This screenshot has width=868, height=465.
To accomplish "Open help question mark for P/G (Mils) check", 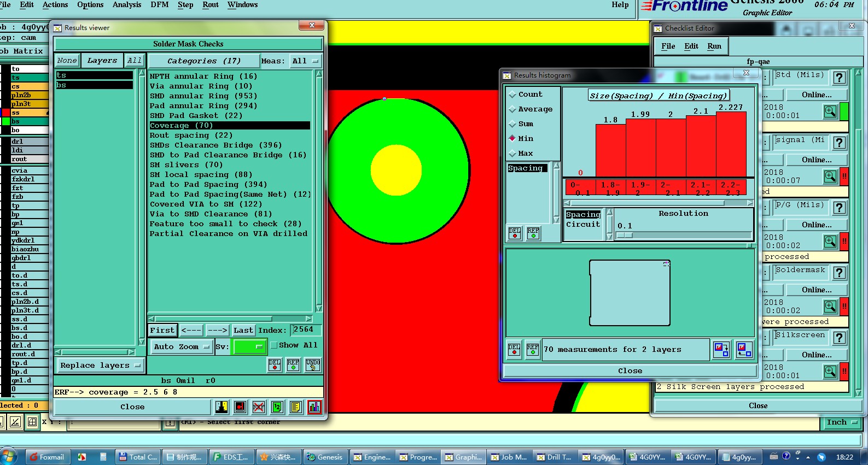I will click(840, 208).
